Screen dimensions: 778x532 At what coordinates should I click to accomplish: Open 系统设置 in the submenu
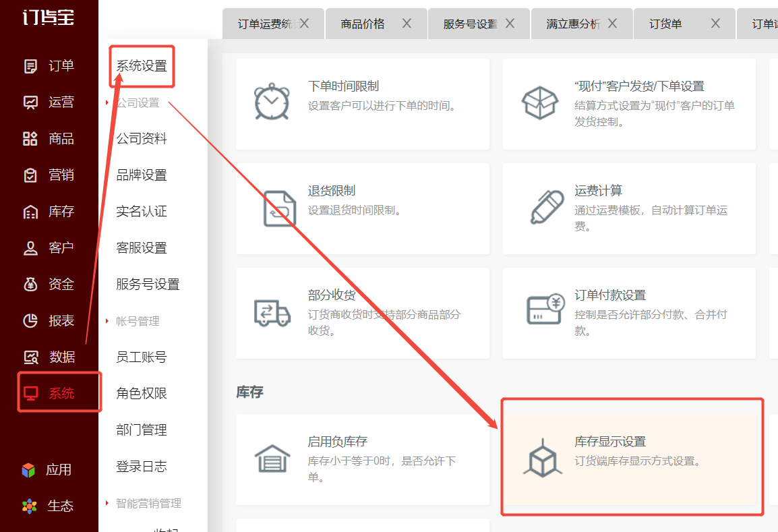pyautogui.click(x=142, y=66)
